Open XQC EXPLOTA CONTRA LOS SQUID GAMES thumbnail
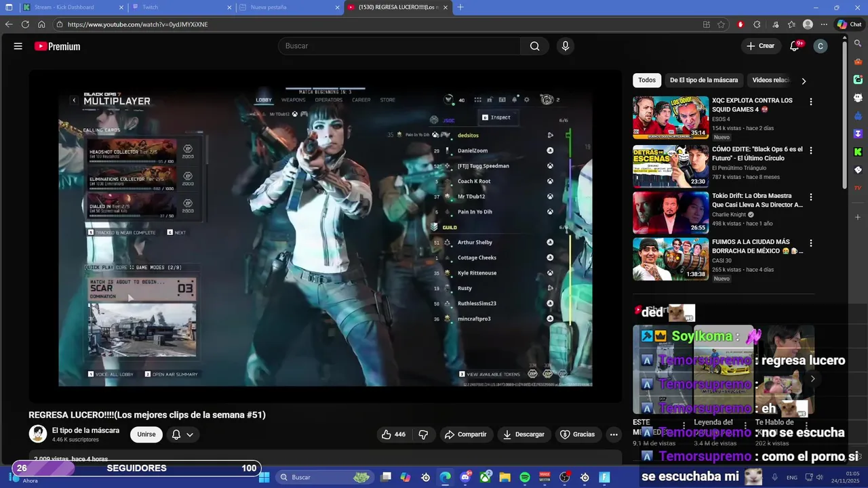868x488 pixels. (671, 117)
